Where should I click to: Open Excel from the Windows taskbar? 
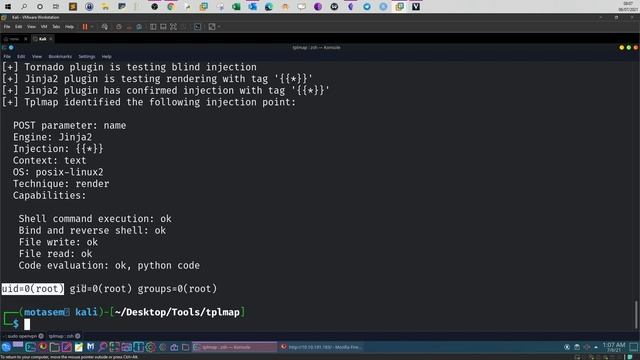(x=236, y=7)
